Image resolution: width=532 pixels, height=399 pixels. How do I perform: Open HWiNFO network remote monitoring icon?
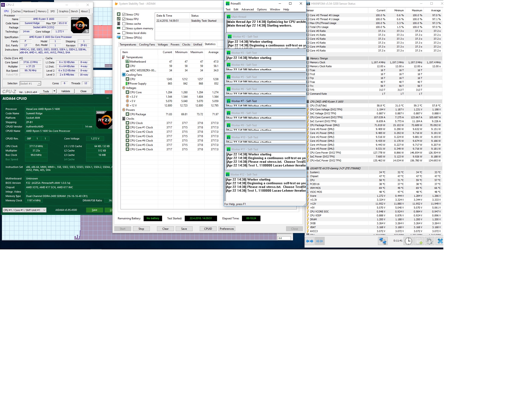(x=383, y=241)
